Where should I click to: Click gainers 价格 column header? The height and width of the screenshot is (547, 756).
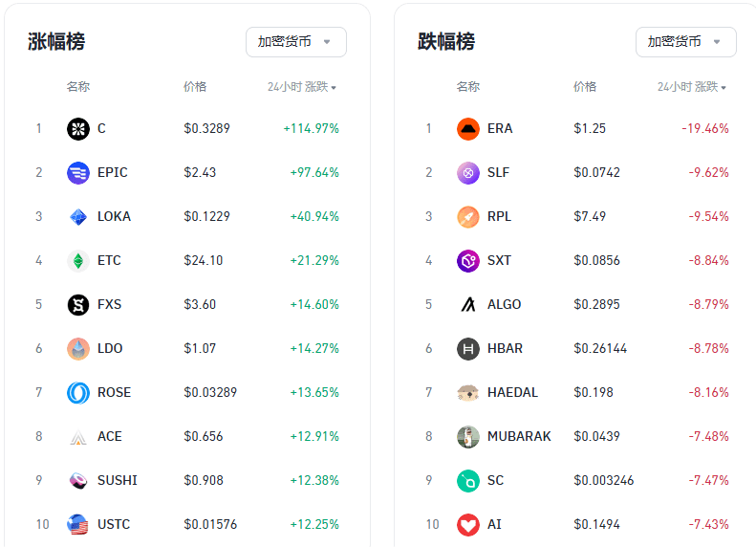coord(195,87)
